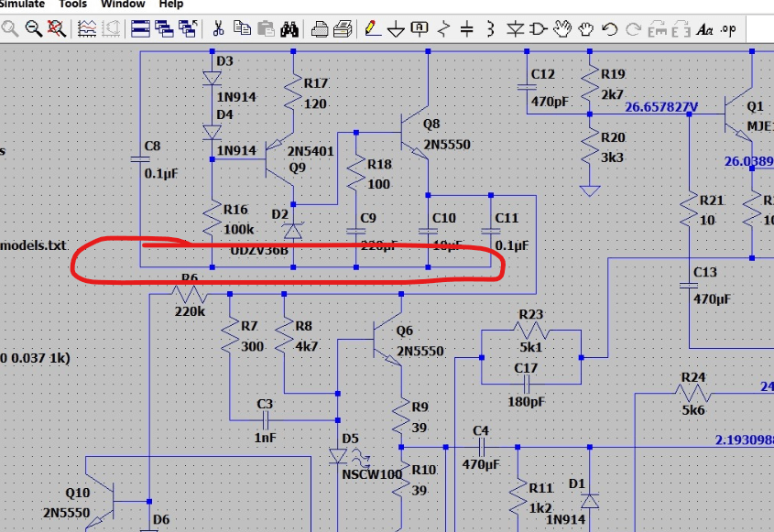Screen dimensions: 774x532
Task: Click the 470µF value of C4
Action: click(x=481, y=464)
